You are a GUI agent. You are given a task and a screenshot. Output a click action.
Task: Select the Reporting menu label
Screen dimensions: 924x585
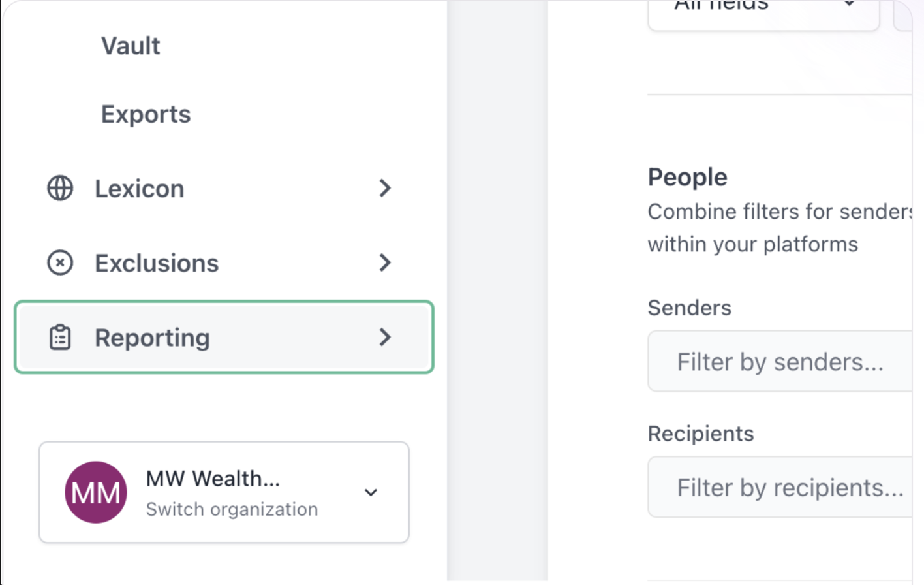point(153,338)
